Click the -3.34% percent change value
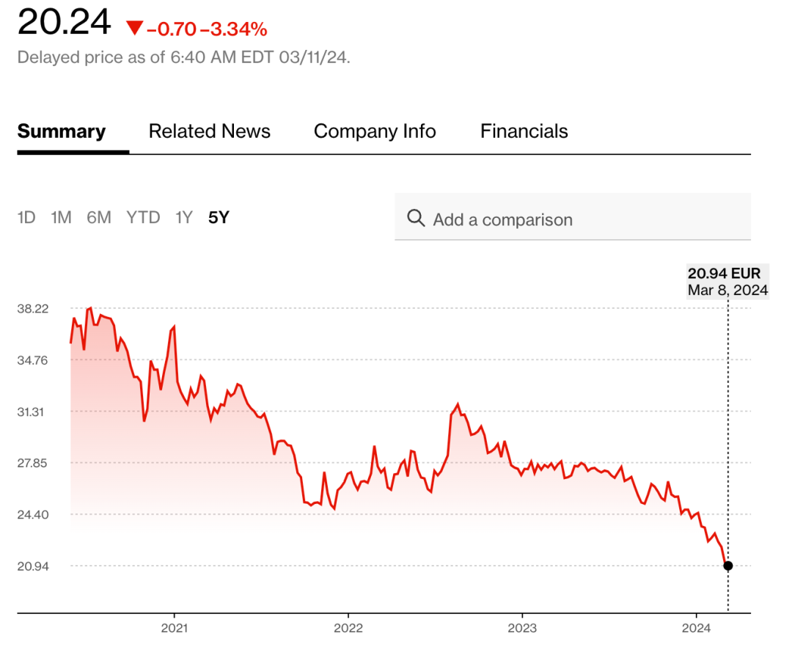 point(238,29)
